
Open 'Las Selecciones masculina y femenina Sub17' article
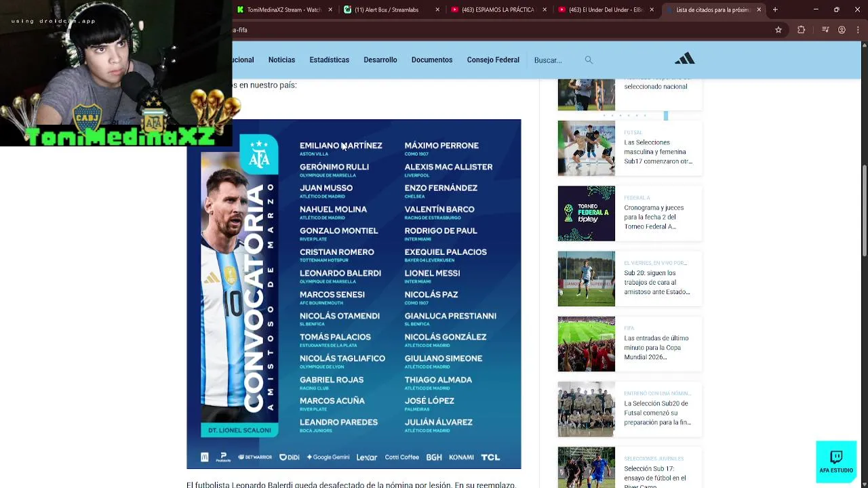658,152
